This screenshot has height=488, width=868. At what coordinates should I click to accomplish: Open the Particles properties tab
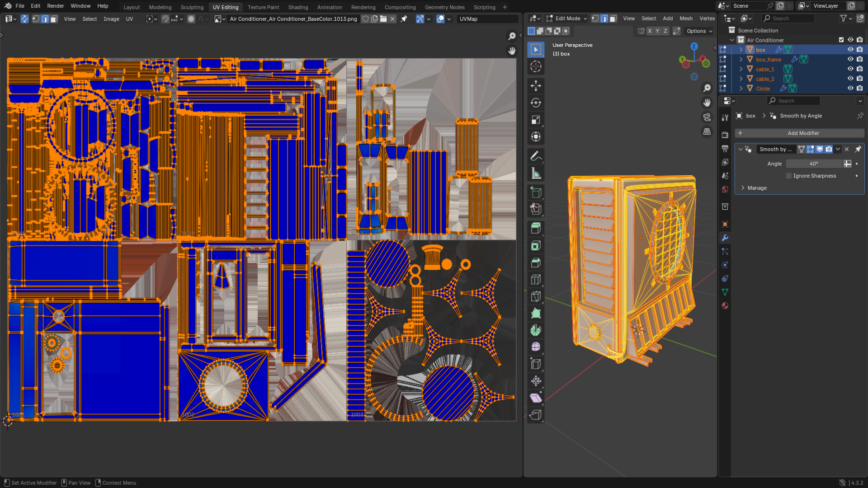pos(725,252)
